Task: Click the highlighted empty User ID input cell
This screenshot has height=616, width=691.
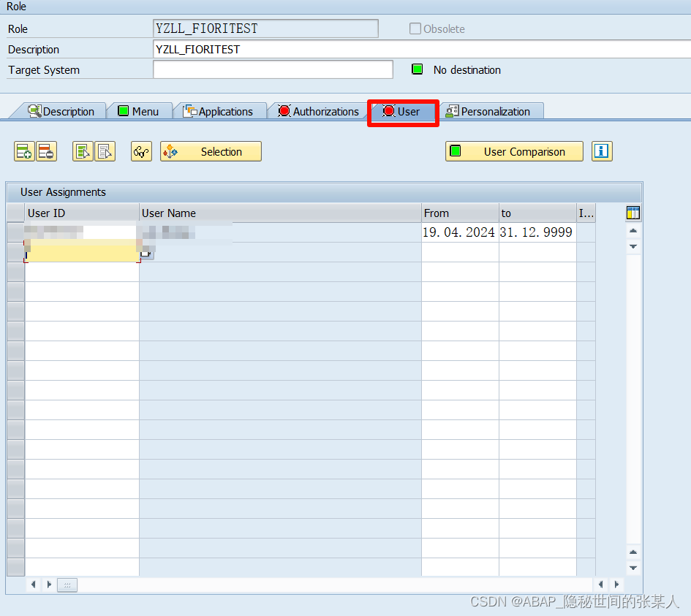Action: coord(82,252)
